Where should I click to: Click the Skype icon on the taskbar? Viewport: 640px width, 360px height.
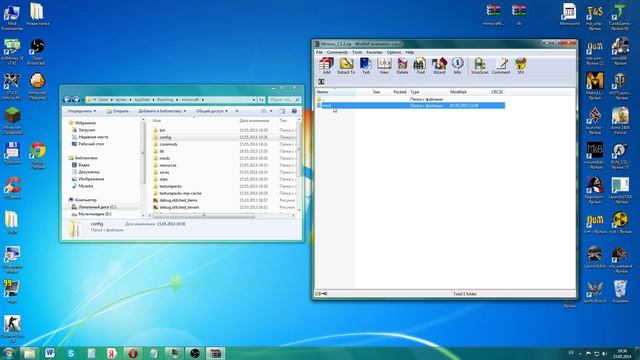pyautogui.click(x=71, y=353)
